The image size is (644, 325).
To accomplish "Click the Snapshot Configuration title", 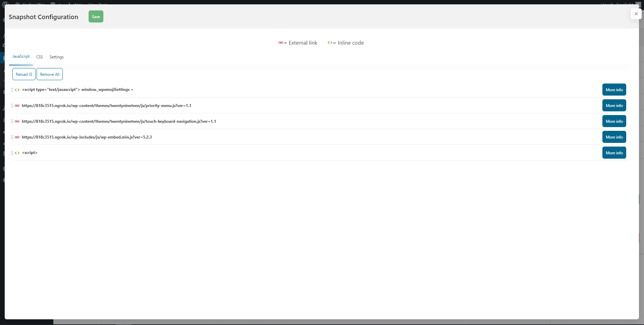I will 43,17.
